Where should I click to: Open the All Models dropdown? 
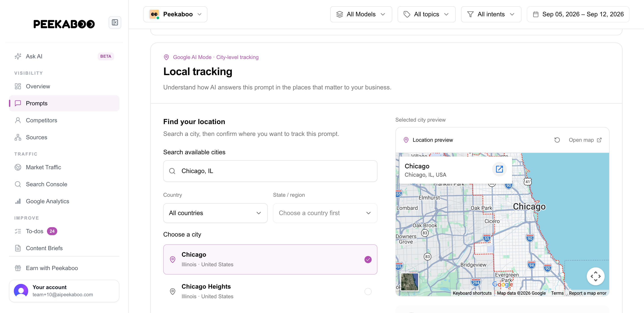point(361,14)
